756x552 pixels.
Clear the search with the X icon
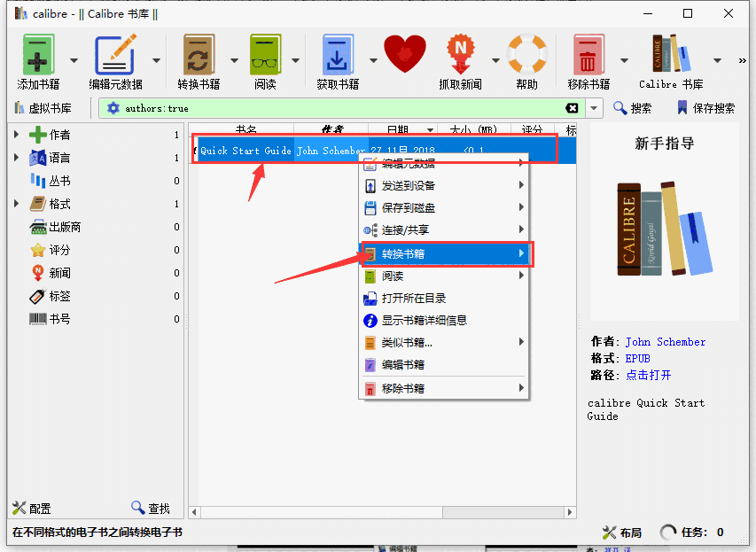coord(572,108)
